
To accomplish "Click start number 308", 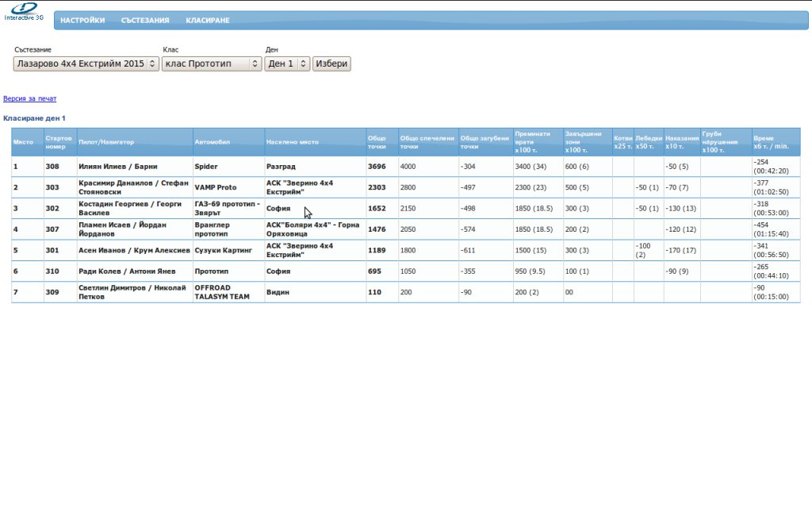I will tap(52, 167).
